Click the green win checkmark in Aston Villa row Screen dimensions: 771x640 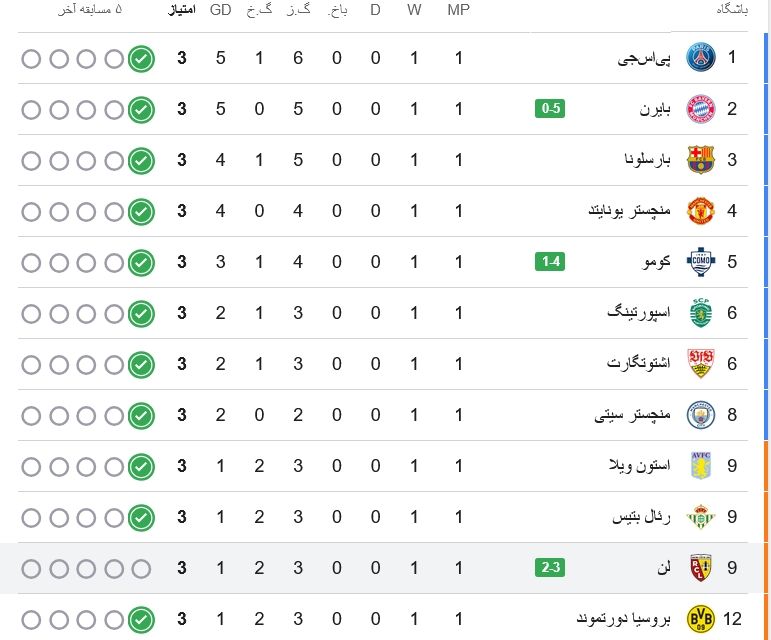pos(141,466)
